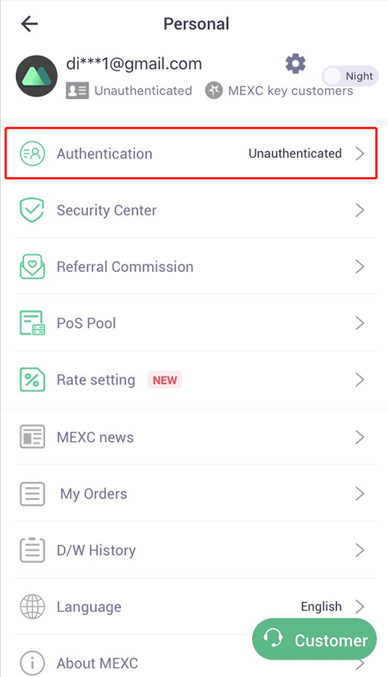388x677 pixels.
Task: Tap the D/W History clipboard icon
Action: click(x=32, y=550)
